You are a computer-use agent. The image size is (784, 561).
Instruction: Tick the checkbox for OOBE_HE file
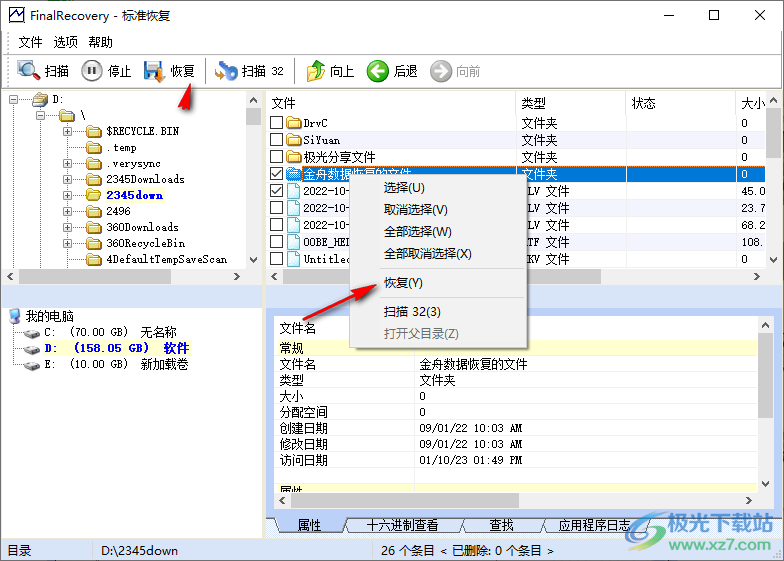click(276, 242)
